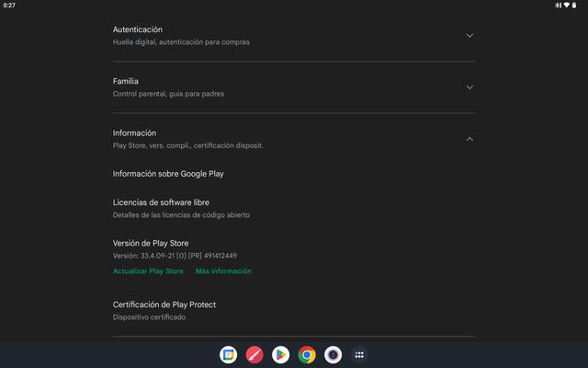Open the all apps grid launcher
This screenshot has height=368, width=588.
(x=359, y=355)
